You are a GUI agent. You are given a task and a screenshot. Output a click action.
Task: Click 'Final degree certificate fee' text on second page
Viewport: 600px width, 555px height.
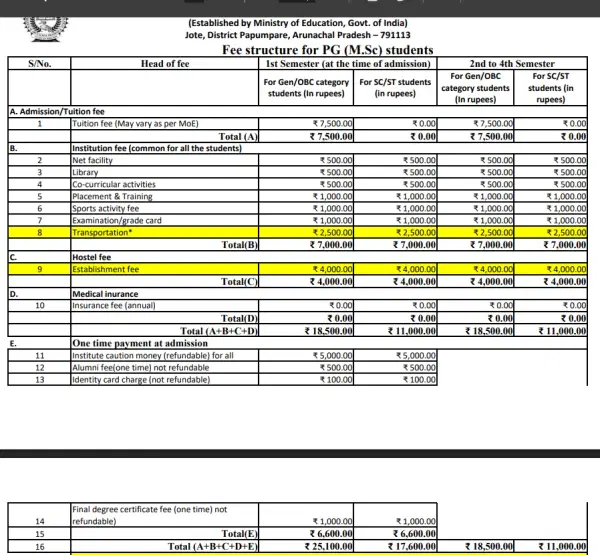150,510
